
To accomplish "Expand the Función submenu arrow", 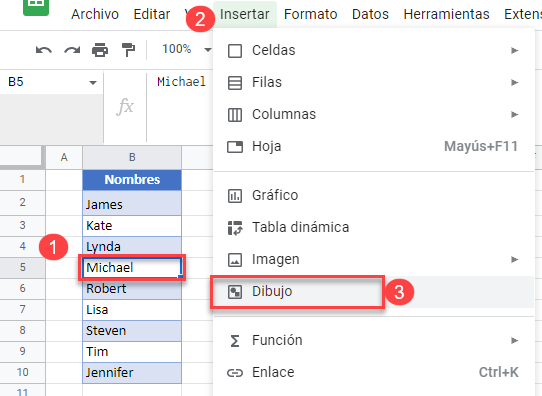I will [x=515, y=341].
